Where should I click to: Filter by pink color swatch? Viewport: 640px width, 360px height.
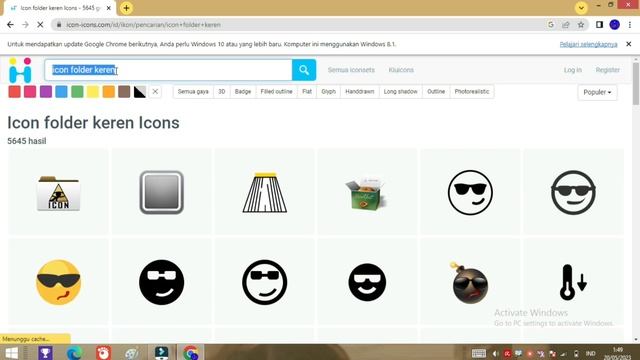[x=30, y=92]
